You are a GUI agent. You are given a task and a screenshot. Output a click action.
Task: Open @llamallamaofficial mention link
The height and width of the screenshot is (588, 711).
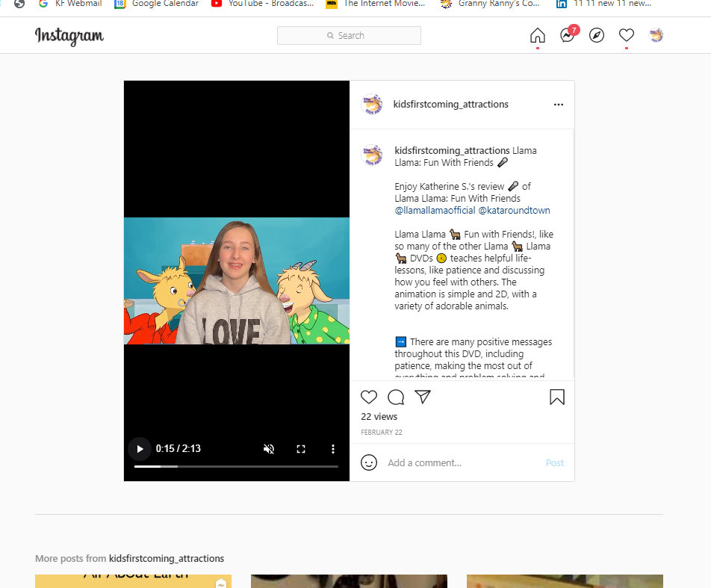pyautogui.click(x=435, y=211)
